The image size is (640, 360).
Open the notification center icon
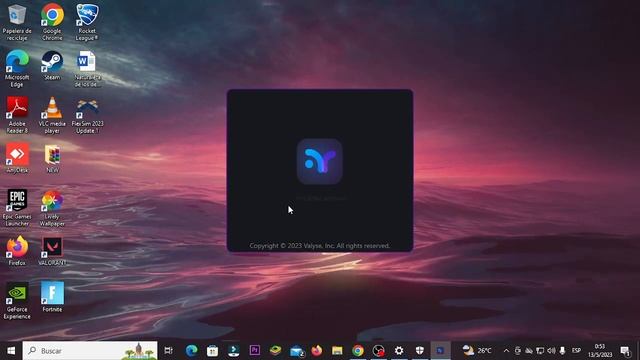coord(625,351)
